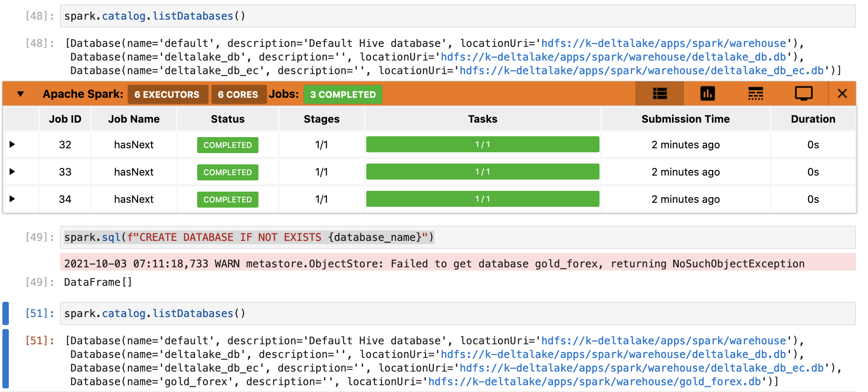The width and height of the screenshot is (868, 392).
Task: Expand job 33 row details
Action: point(12,172)
